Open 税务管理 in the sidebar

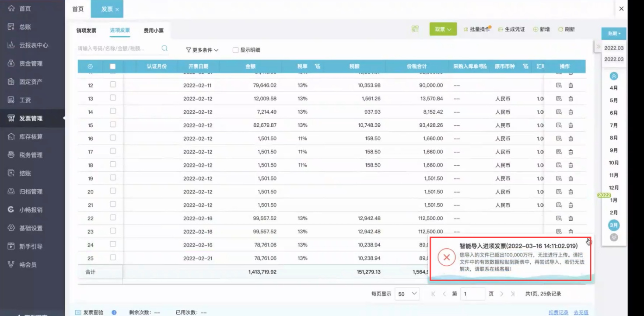31,155
